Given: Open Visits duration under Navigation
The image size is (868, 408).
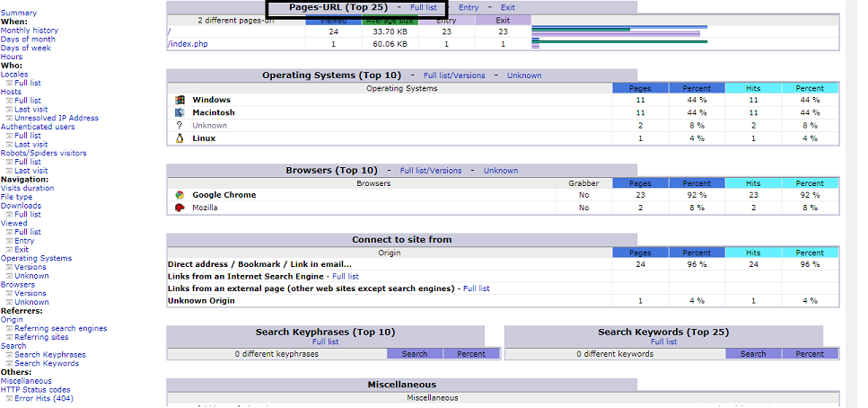Looking at the screenshot, I should pos(27,188).
